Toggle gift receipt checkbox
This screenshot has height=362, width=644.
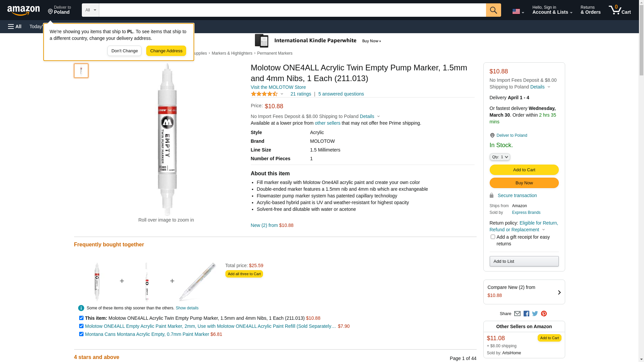pos(493,237)
